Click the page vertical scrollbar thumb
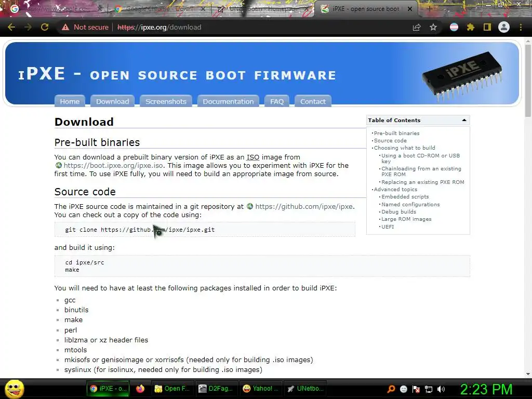 528,81
